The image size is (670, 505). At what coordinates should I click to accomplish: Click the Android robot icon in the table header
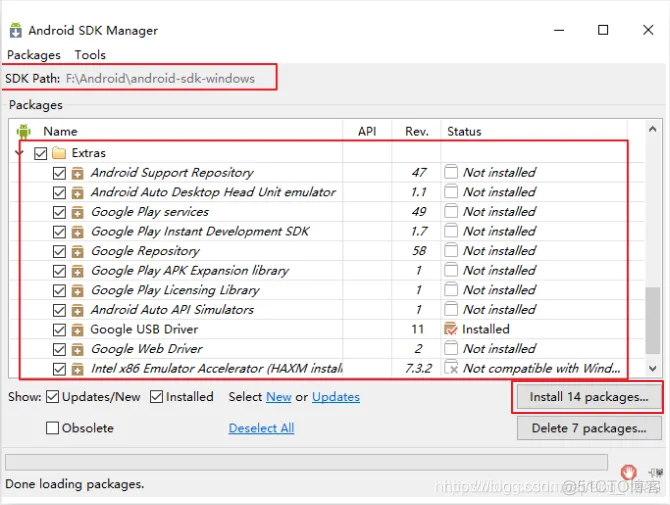(x=24, y=131)
